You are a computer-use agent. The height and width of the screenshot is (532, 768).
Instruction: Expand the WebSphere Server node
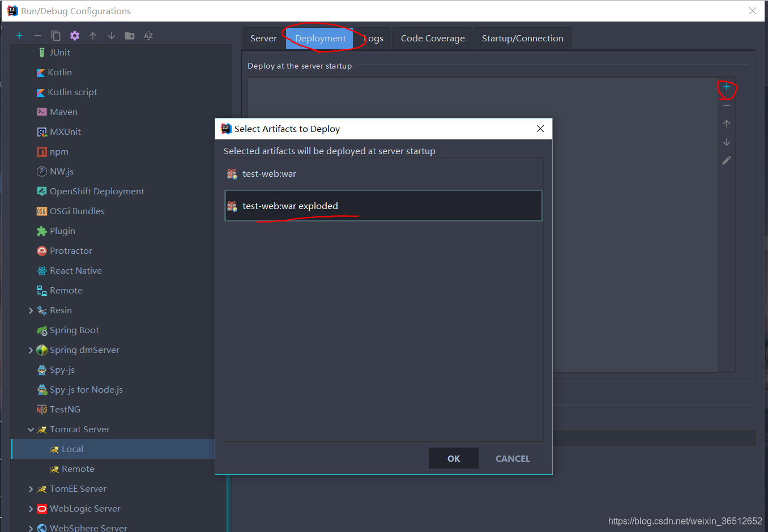click(x=31, y=528)
